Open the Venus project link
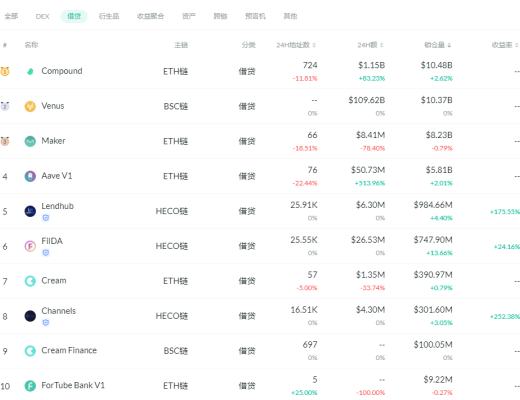 tap(53, 106)
